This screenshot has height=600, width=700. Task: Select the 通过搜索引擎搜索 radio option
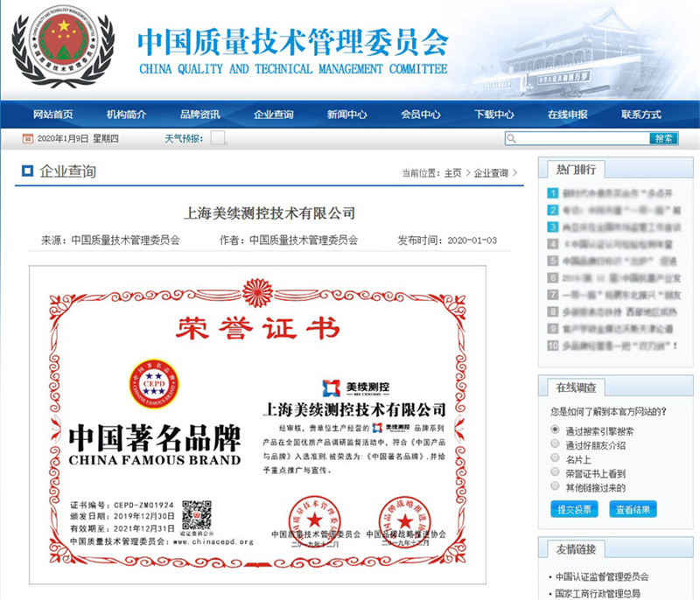[555, 430]
